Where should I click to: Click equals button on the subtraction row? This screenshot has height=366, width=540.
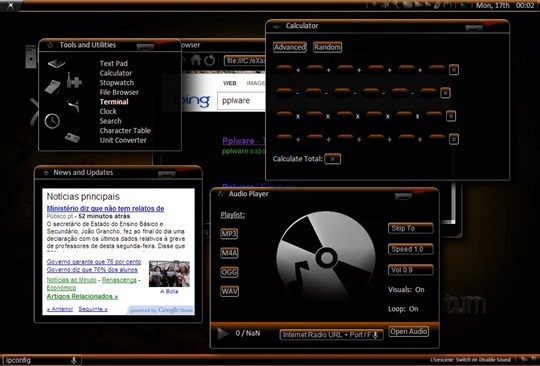[445, 93]
